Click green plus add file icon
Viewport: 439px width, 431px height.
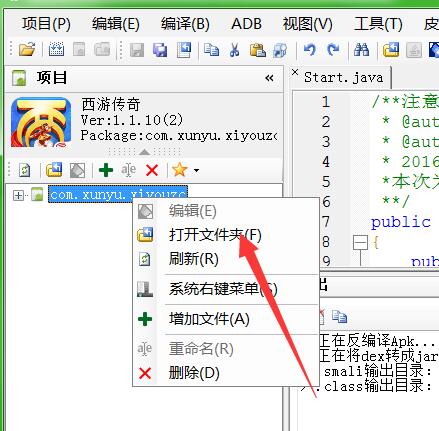tap(106, 170)
